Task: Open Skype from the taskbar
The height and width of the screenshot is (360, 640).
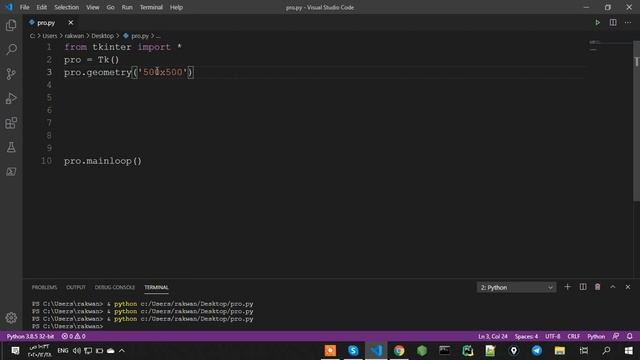Action: [353, 351]
